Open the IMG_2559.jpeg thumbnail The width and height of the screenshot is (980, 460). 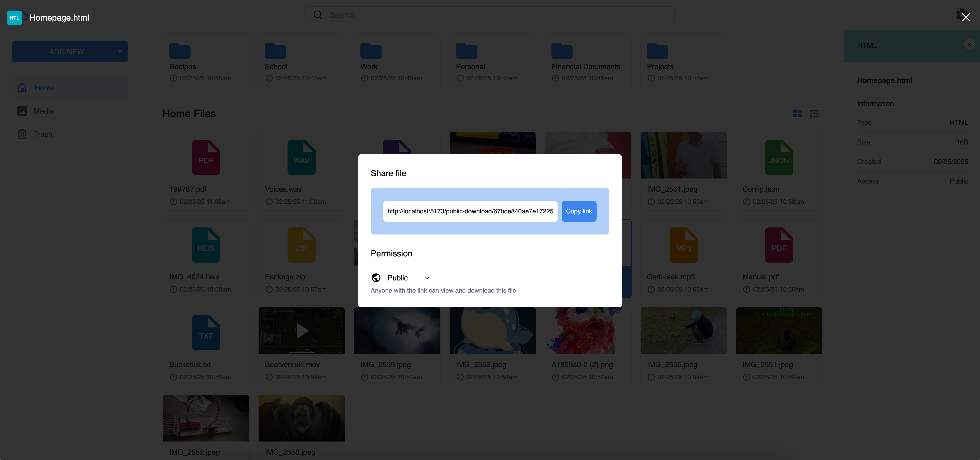397,331
